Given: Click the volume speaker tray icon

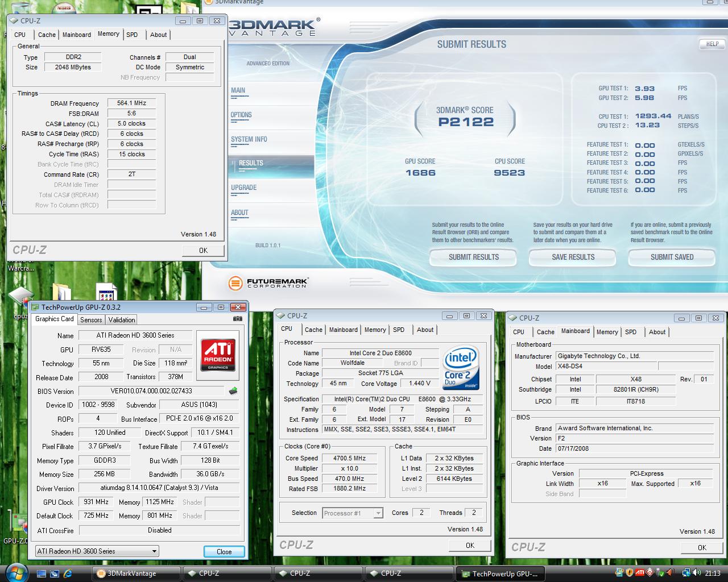Looking at the screenshot, I should click(698, 573).
